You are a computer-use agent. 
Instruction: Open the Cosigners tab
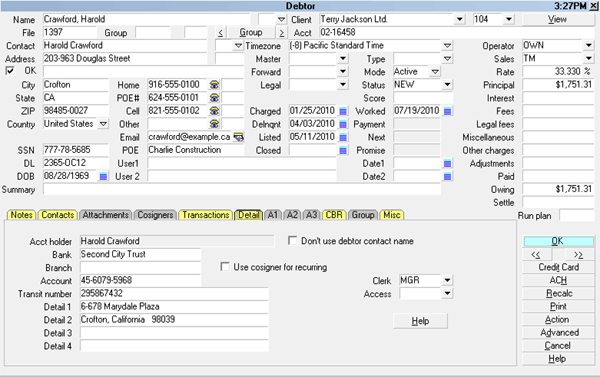pyautogui.click(x=155, y=215)
